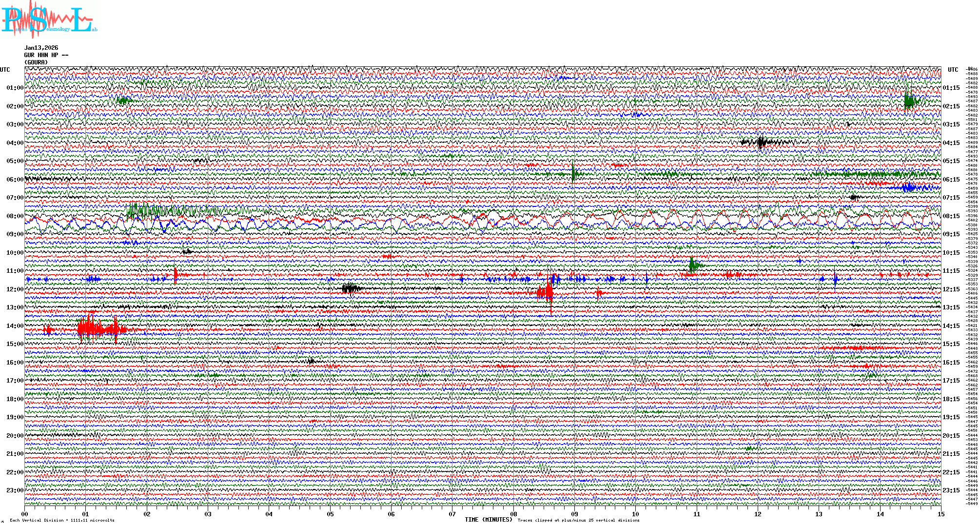Click the green seismic spike near 02:15
Screen dimensions: 980x527
pyautogui.click(x=909, y=101)
